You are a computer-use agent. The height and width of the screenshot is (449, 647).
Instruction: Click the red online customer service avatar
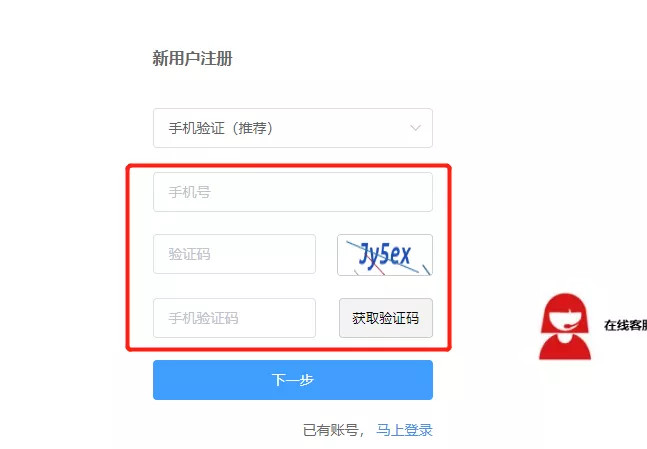565,326
